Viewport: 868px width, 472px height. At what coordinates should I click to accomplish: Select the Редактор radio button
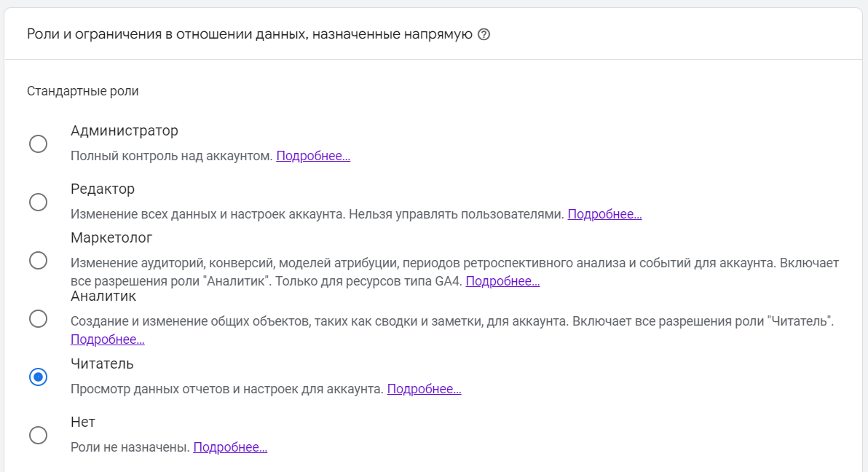pos(38,202)
